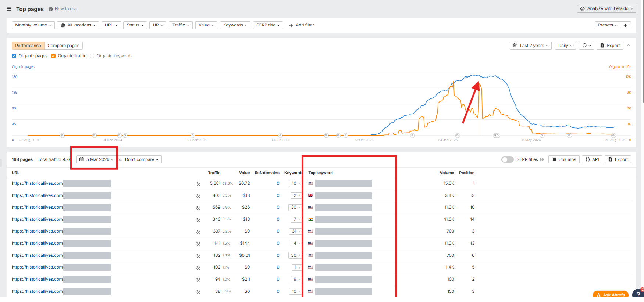The image size is (644, 302).
Task: Uncheck the Organic pages checkbox
Action: pos(14,56)
